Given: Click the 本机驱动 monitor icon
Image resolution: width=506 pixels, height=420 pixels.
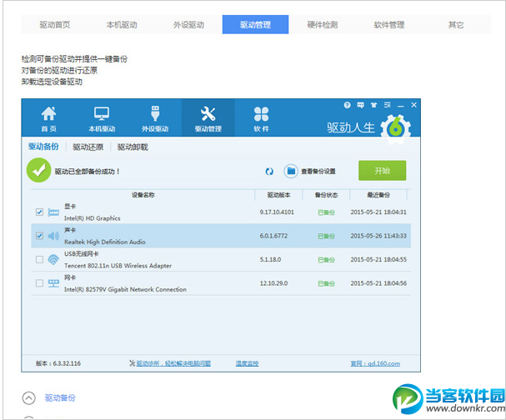Looking at the screenshot, I should coord(102,114).
